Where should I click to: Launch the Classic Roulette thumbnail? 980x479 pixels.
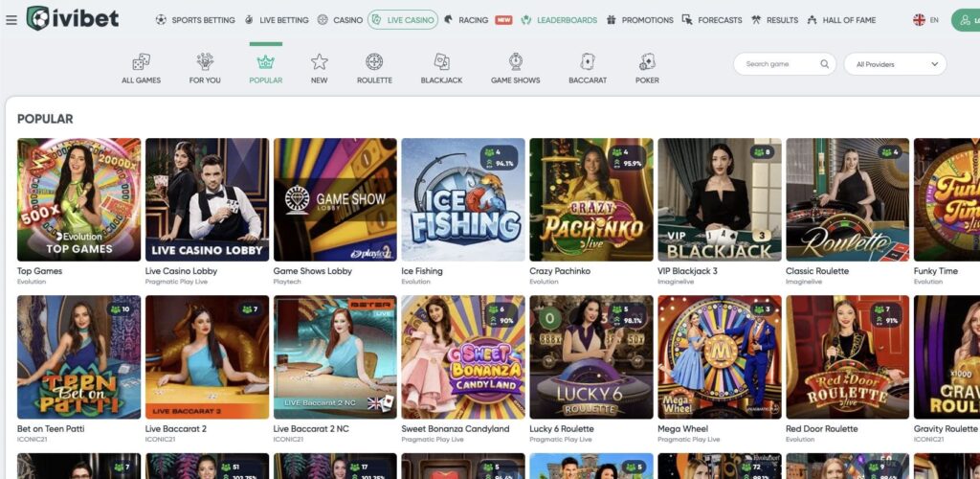point(848,199)
